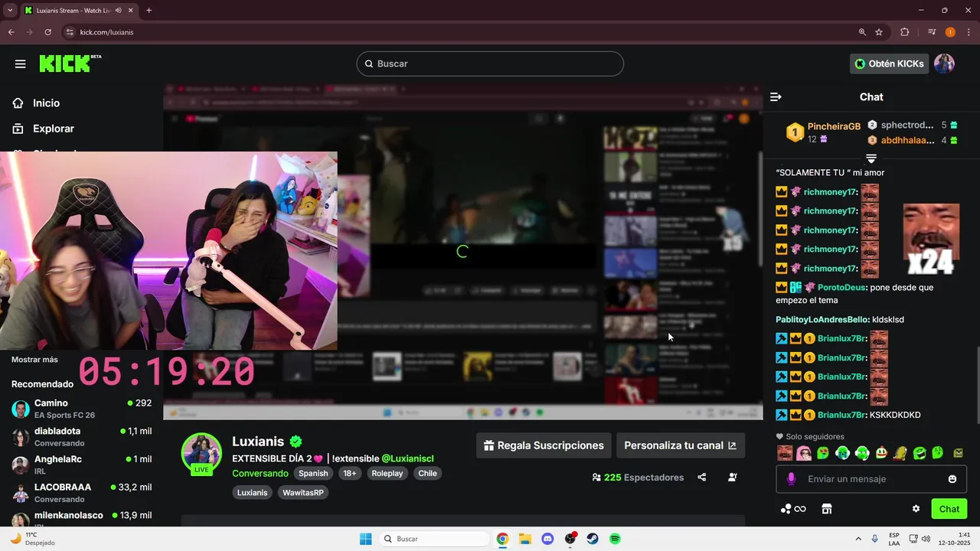Viewport: 980px width, 551px height.
Task: Click PincheiraGB top gifter entry
Action: pyautogui.click(x=824, y=132)
